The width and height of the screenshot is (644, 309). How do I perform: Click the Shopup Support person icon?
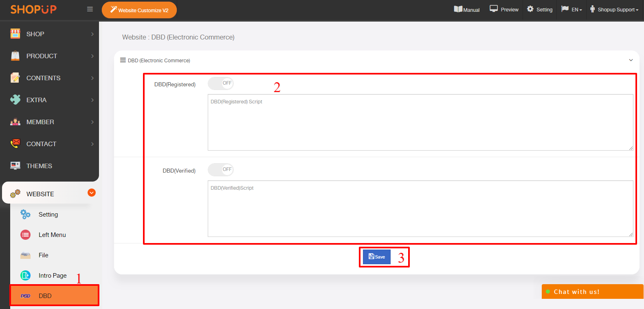(593, 9)
